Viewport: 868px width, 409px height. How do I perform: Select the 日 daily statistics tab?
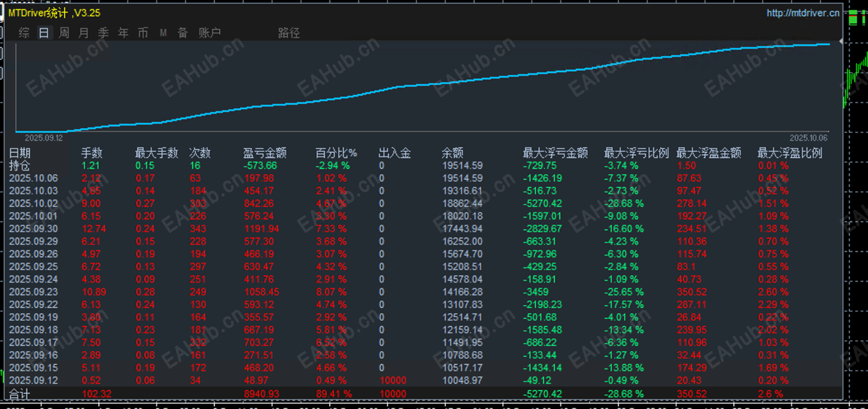44,33
